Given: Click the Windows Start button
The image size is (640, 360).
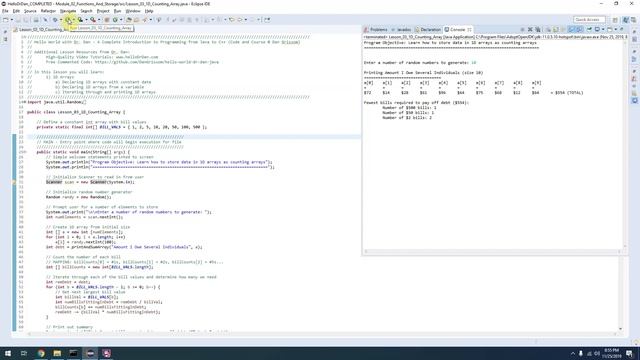Looking at the screenshot, I should pos(8,353).
